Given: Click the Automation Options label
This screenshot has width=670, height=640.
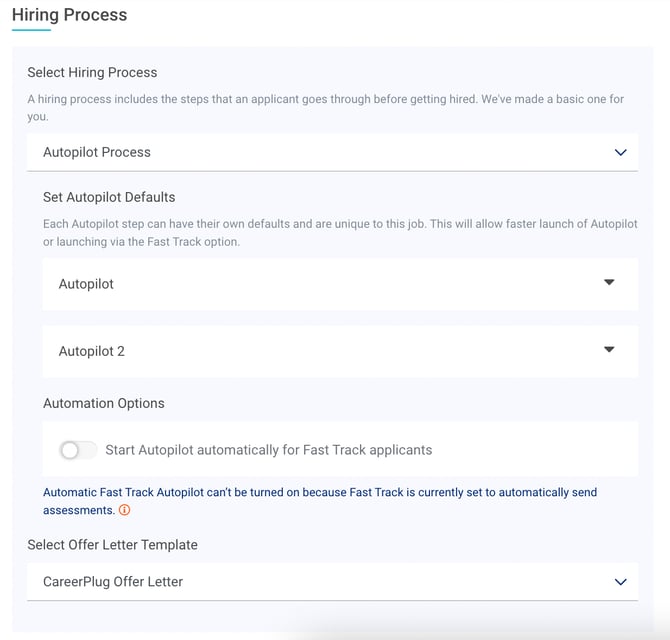Looking at the screenshot, I should click(x=104, y=403).
